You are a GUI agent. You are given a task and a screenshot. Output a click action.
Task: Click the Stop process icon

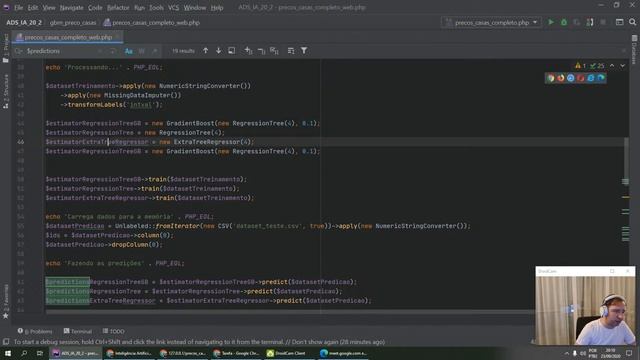pos(603,22)
